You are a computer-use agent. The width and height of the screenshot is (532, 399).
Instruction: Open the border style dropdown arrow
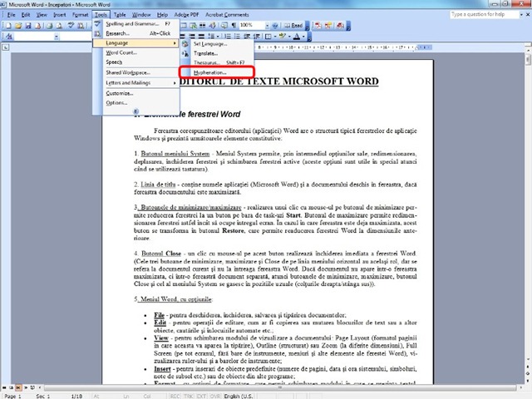274,37
